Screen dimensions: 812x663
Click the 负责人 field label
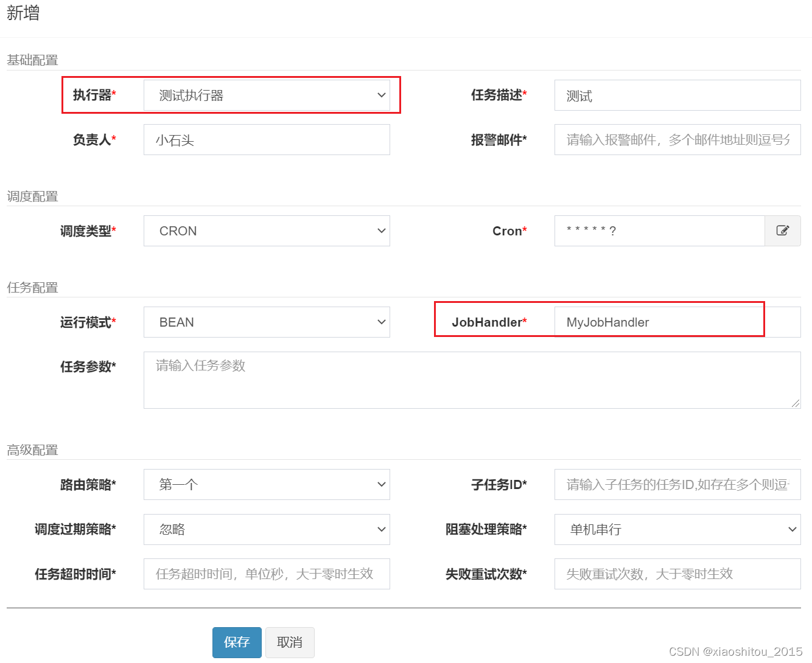94,140
